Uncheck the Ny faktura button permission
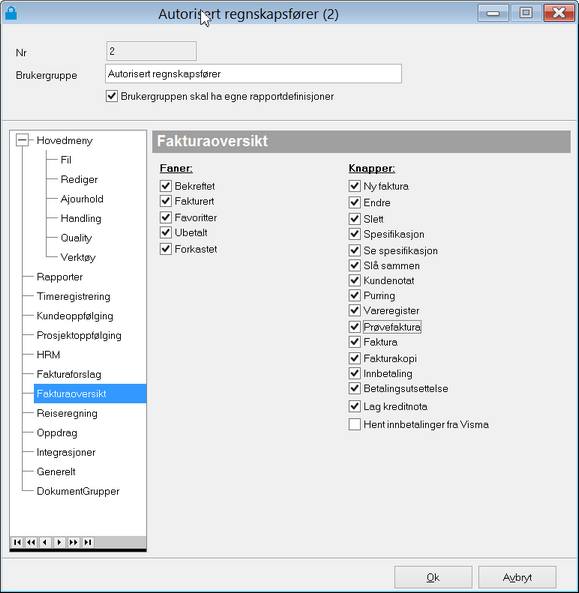 pyautogui.click(x=354, y=186)
